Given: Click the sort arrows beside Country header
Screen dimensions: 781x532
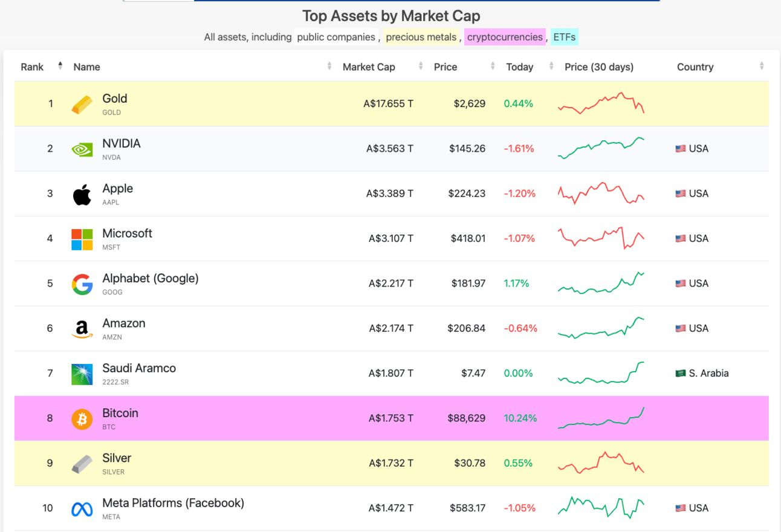Looking at the screenshot, I should (762, 66).
